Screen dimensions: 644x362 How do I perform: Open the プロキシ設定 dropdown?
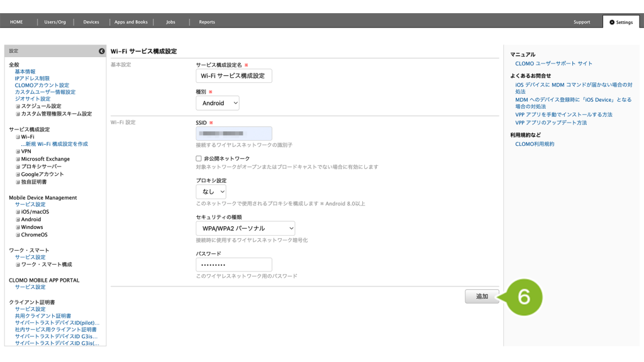[211, 192]
